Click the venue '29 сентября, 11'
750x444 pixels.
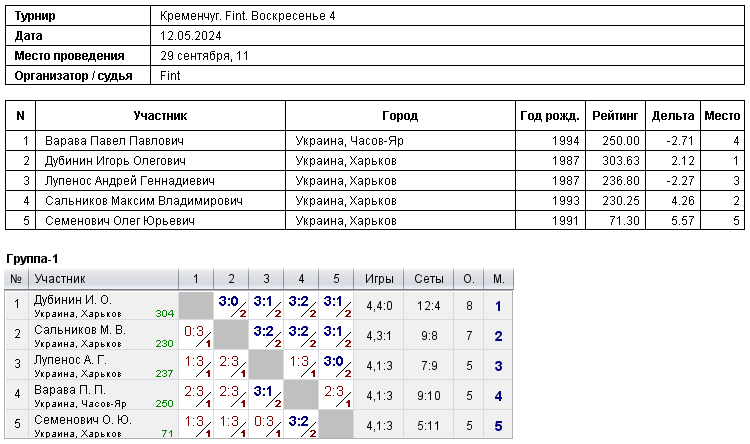pyautogui.click(x=204, y=56)
